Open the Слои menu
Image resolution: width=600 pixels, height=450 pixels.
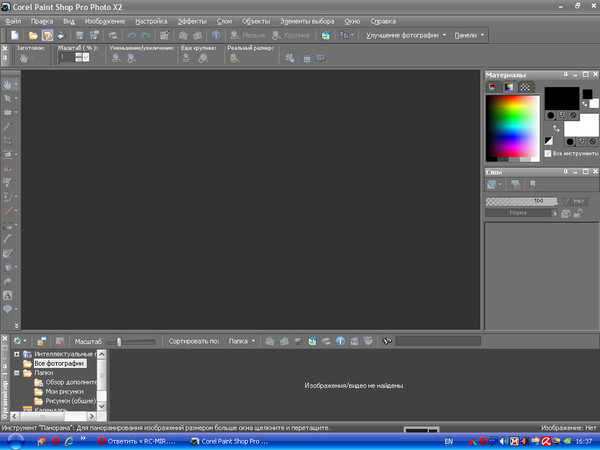(224, 21)
